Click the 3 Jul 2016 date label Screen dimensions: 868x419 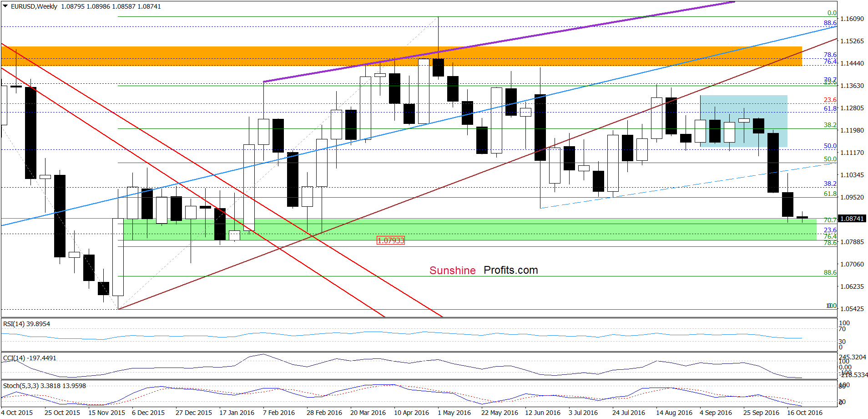click(x=583, y=413)
